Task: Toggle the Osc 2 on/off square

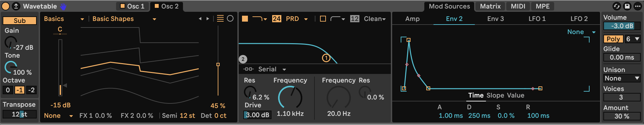Action: point(157,6)
